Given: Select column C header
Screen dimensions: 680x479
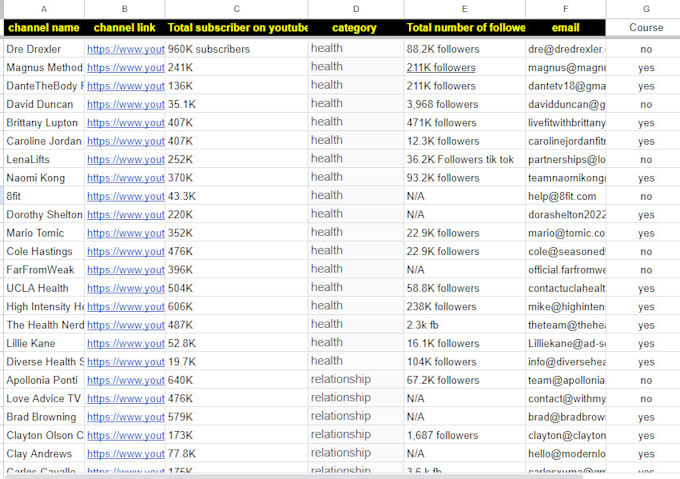Looking at the screenshot, I should pyautogui.click(x=236, y=9).
